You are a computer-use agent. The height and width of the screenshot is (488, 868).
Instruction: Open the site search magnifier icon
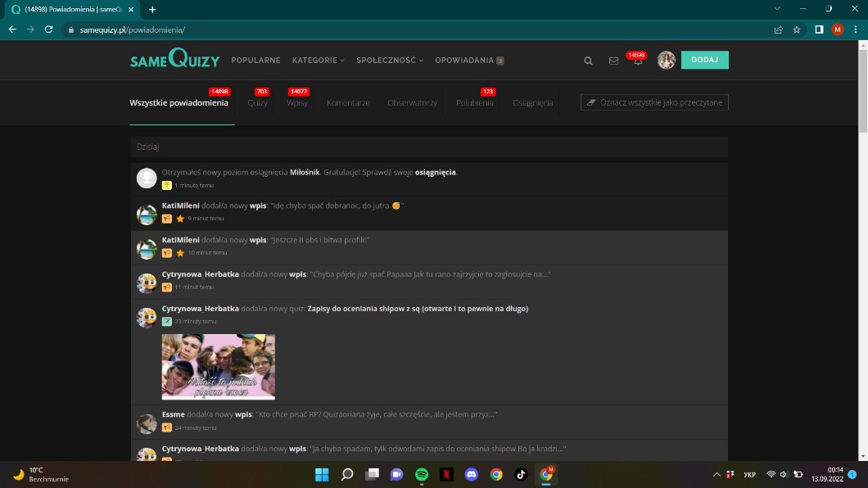tap(588, 61)
